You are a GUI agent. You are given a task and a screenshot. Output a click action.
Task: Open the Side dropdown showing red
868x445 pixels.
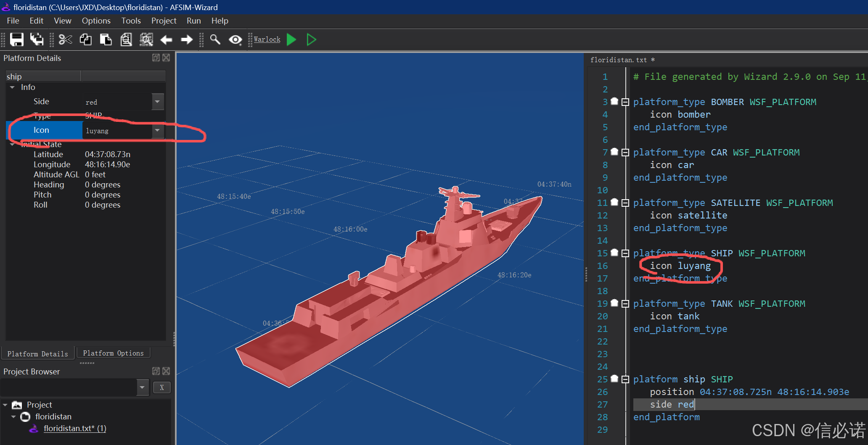pos(157,102)
